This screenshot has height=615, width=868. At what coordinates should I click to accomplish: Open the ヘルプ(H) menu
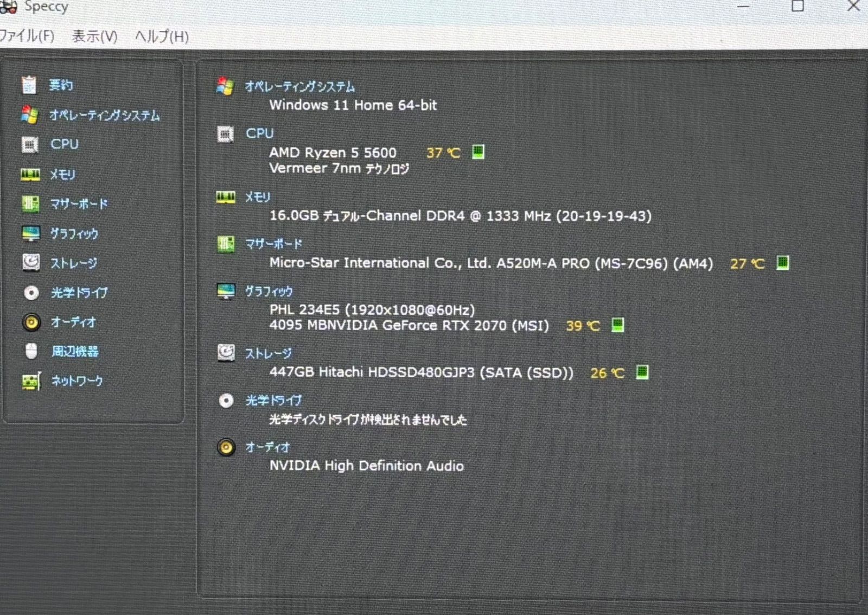pyautogui.click(x=162, y=36)
